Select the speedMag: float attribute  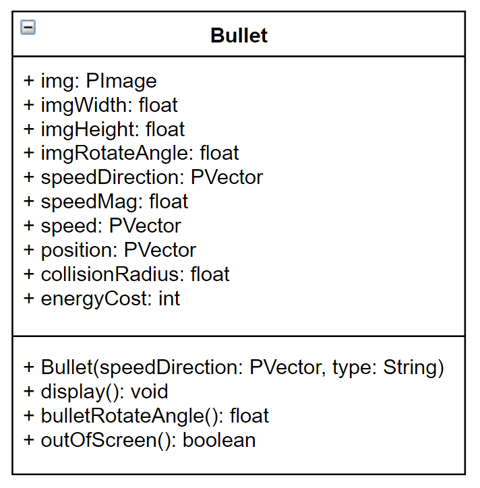coord(106,202)
